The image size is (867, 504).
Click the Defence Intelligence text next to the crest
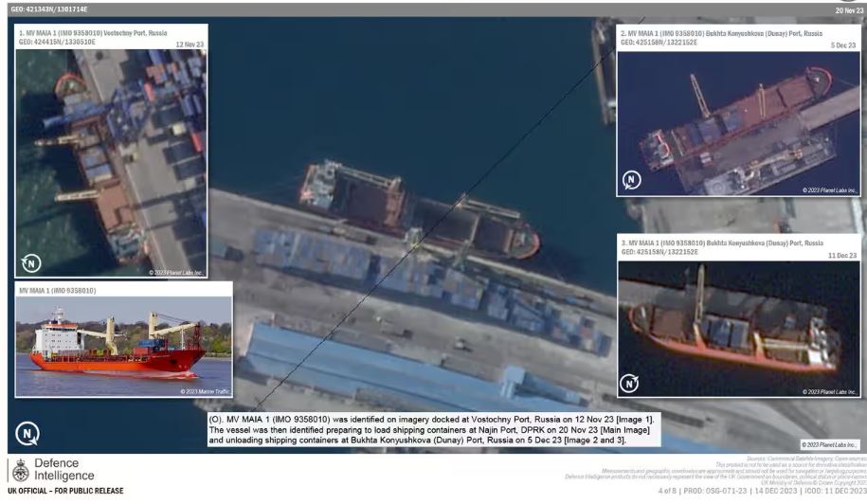coord(64,469)
